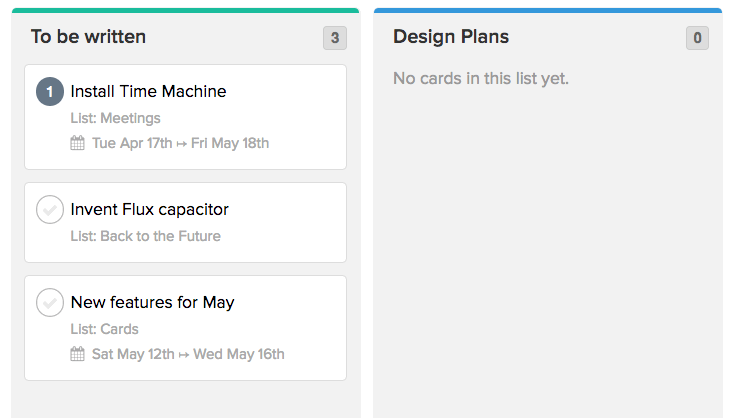
Task: Select the List: Back to the Future label
Action: (146, 236)
